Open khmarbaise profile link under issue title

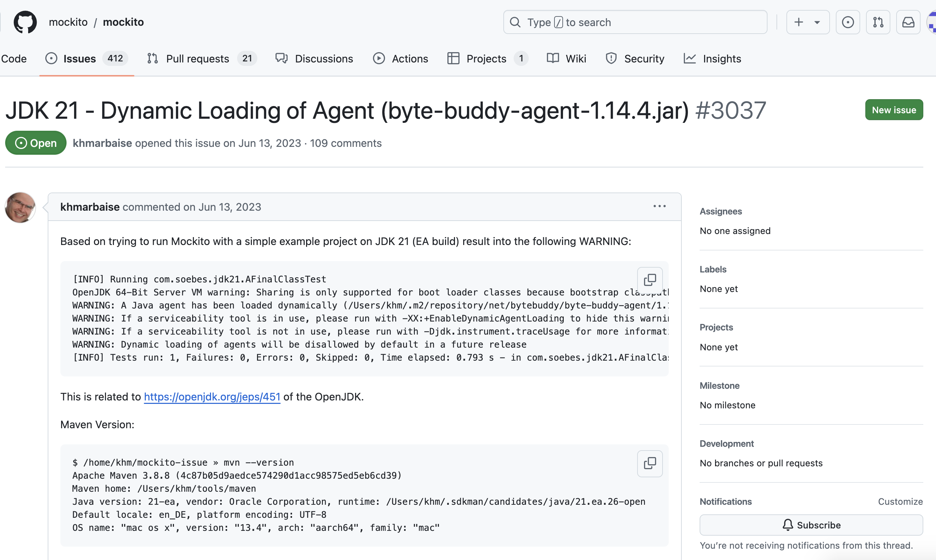tap(102, 143)
